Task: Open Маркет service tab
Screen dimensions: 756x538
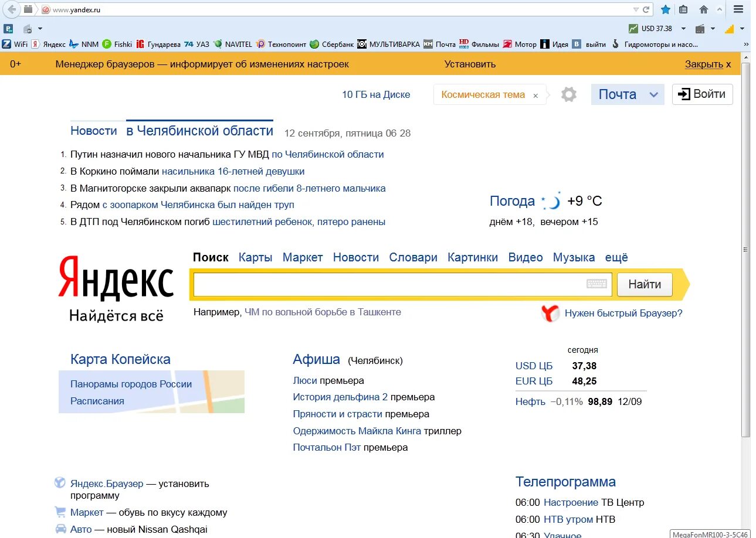Action: click(x=303, y=257)
